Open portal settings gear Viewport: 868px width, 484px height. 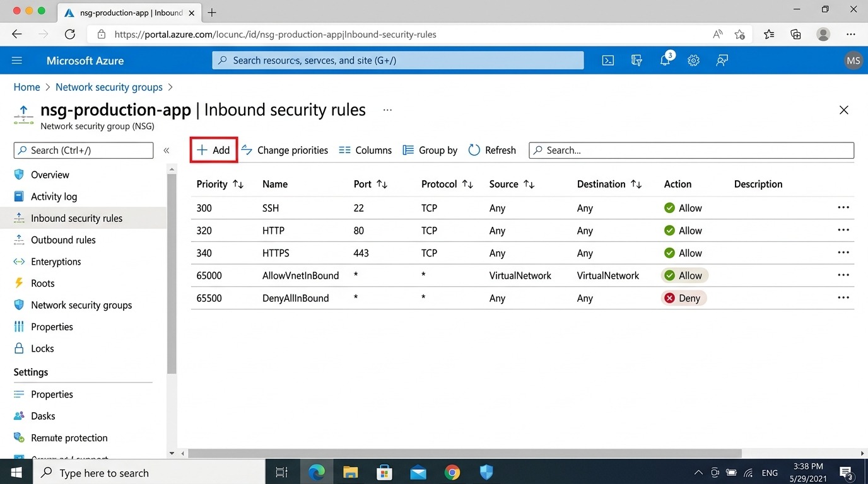[x=693, y=60]
